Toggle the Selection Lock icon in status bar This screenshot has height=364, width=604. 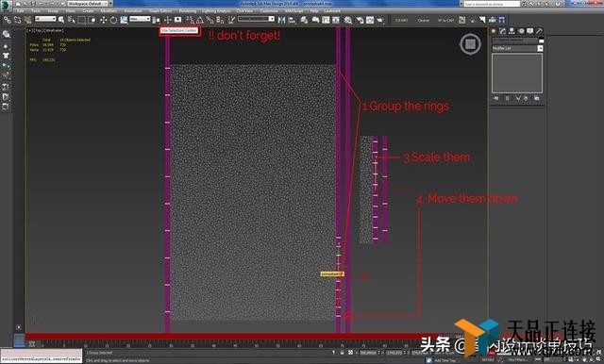(342, 353)
